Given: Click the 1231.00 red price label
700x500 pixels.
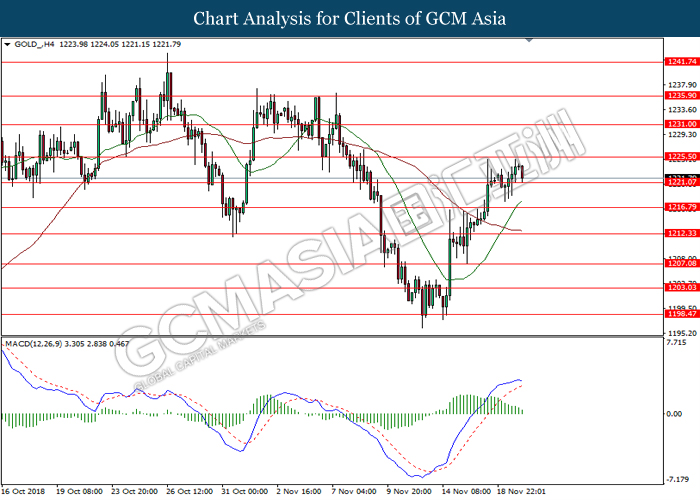Looking at the screenshot, I should tap(682, 124).
